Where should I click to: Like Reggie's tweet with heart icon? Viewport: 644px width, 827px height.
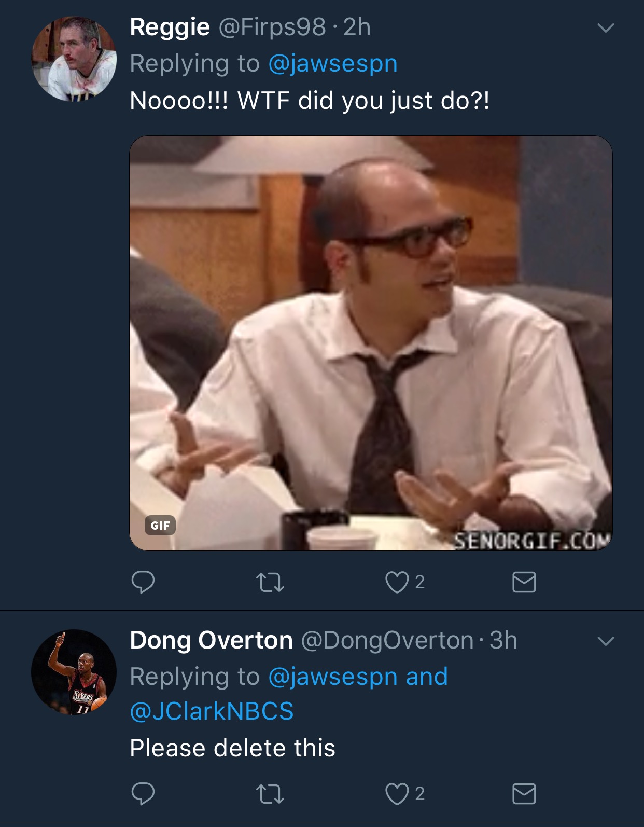click(397, 582)
